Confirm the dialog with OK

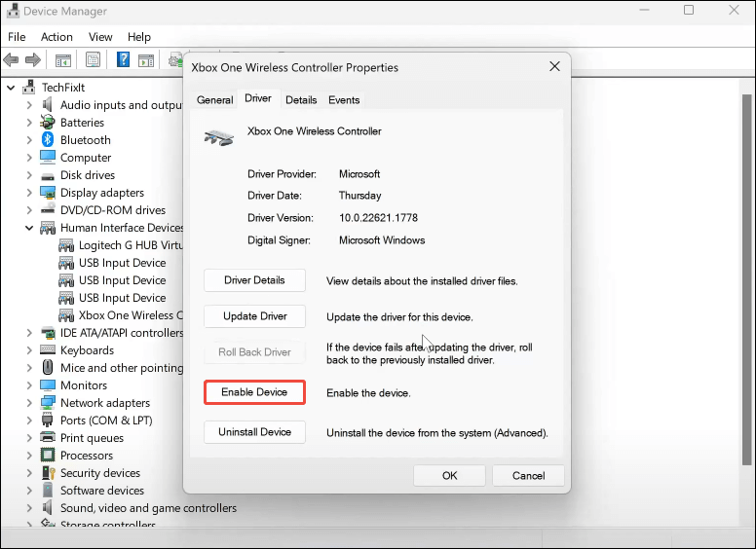coord(449,476)
